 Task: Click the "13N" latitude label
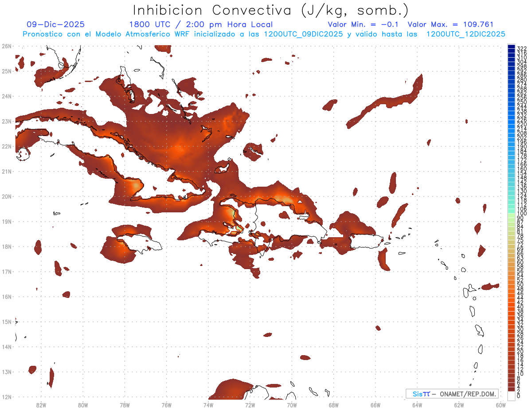7,372
